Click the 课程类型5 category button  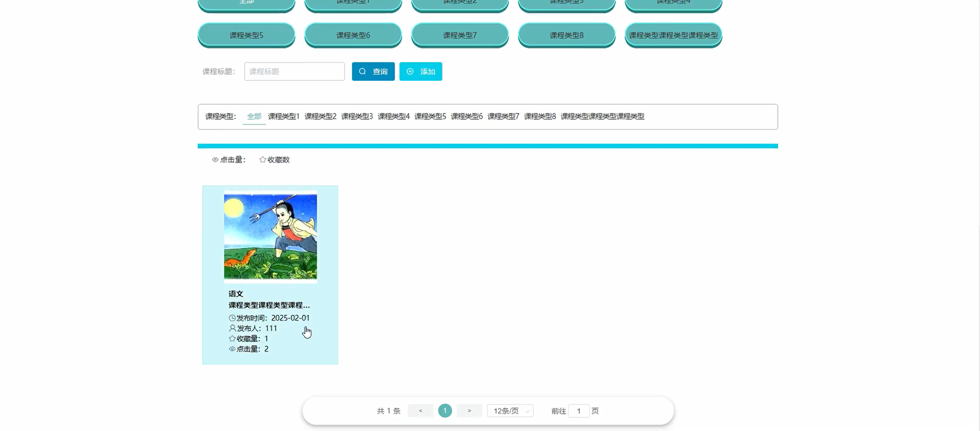(246, 35)
